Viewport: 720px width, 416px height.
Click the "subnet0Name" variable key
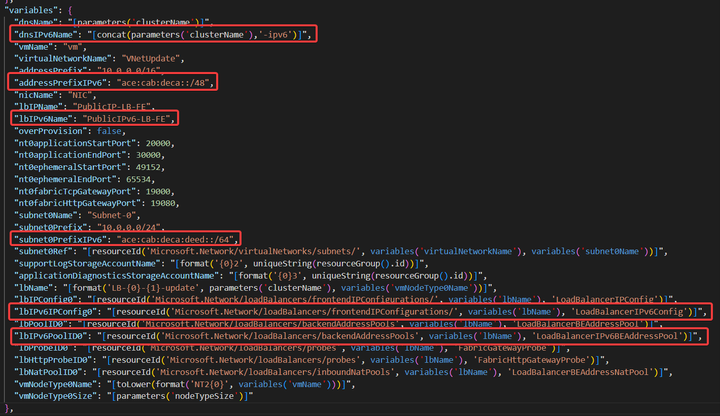[x=46, y=215]
